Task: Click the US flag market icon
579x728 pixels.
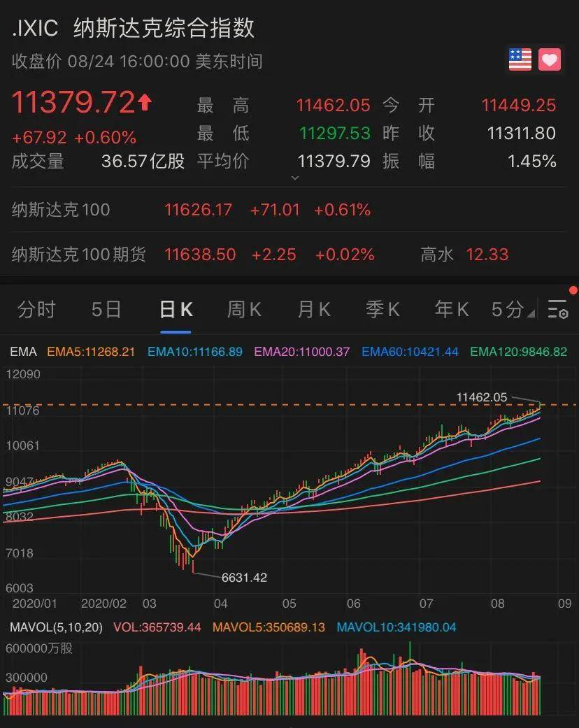Action: 518,59
